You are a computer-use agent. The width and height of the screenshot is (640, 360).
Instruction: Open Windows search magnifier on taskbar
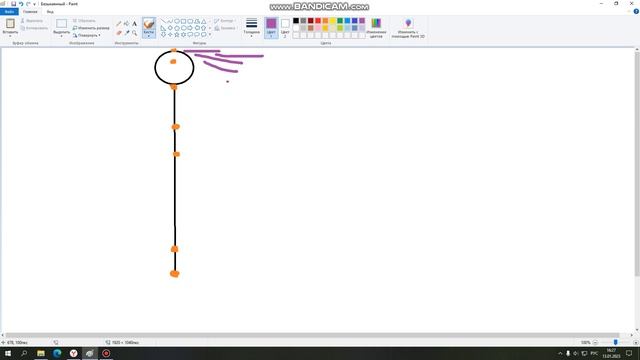pos(24,353)
